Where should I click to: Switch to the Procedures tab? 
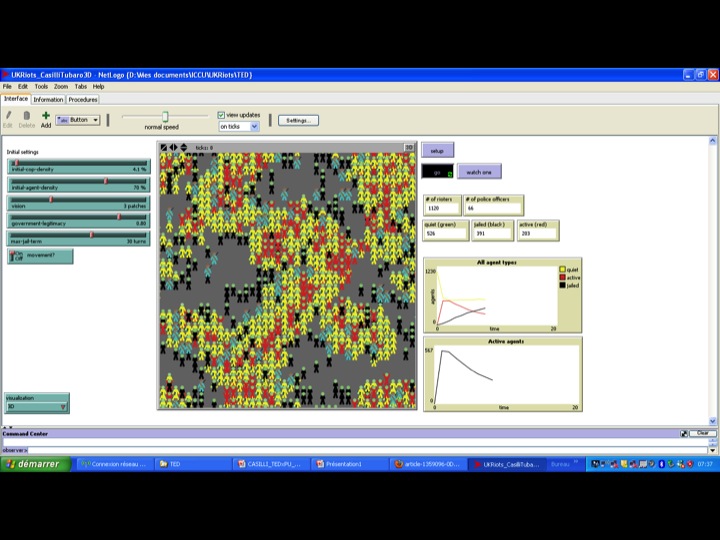83,100
